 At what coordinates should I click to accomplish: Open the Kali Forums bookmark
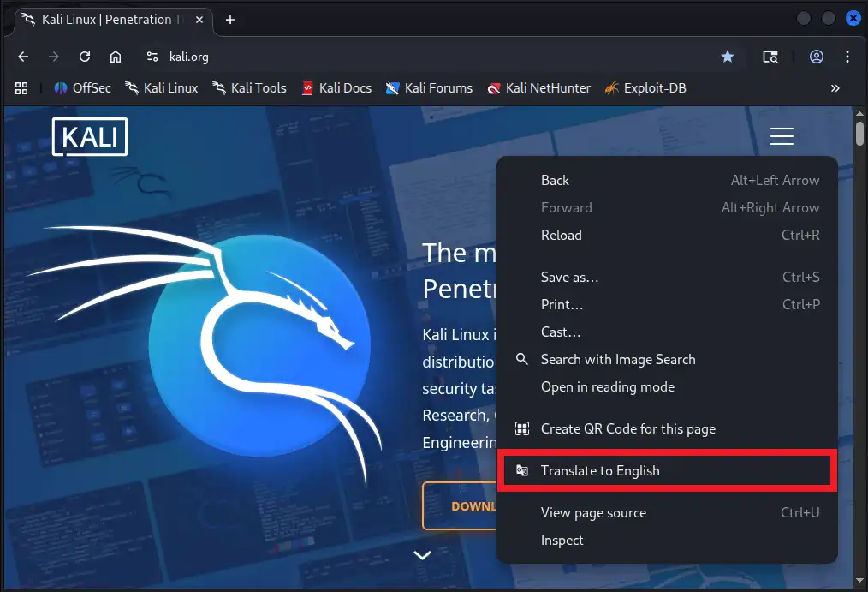pyautogui.click(x=429, y=87)
